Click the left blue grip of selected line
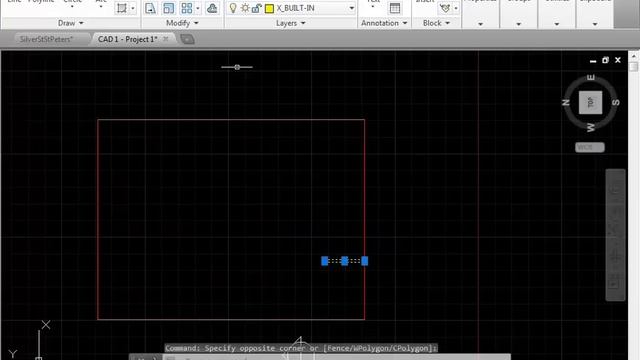 point(324,261)
